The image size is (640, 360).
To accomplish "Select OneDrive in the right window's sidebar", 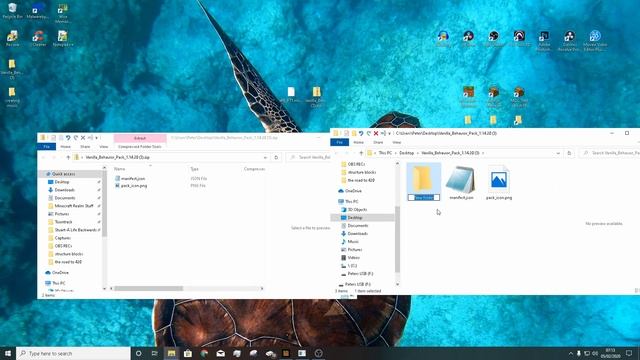I will click(x=353, y=191).
